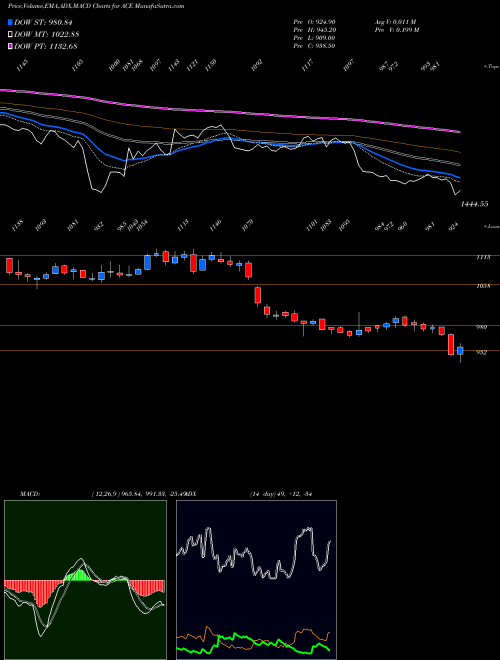Click the 1117 top label above EMA lines
Image resolution: width=500 pixels, height=660 pixels.
point(308,65)
